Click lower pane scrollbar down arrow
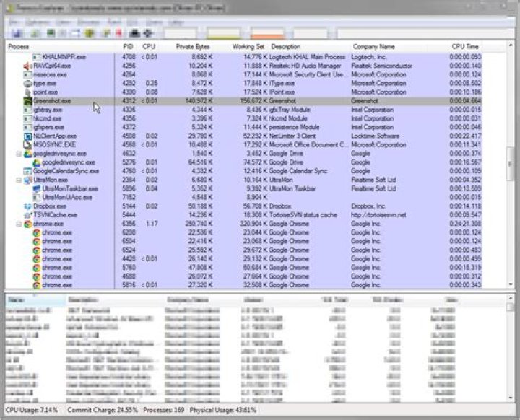The height and width of the screenshot is (420, 520). [x=511, y=398]
